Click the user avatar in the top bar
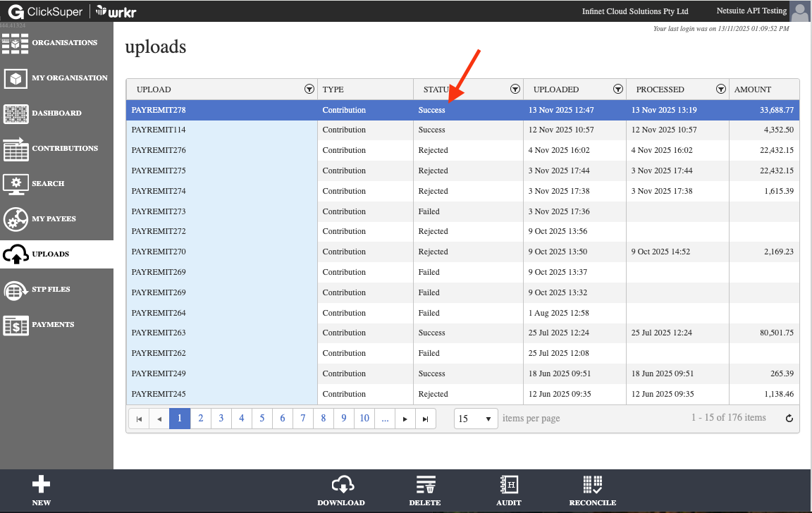Image resolution: width=812 pixels, height=513 pixels. pos(799,11)
